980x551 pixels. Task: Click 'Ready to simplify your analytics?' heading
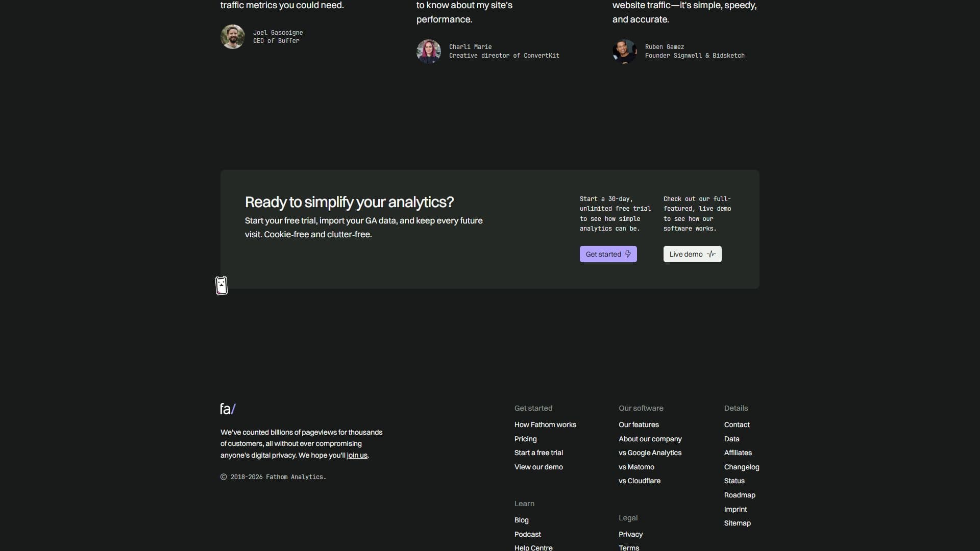point(349,202)
